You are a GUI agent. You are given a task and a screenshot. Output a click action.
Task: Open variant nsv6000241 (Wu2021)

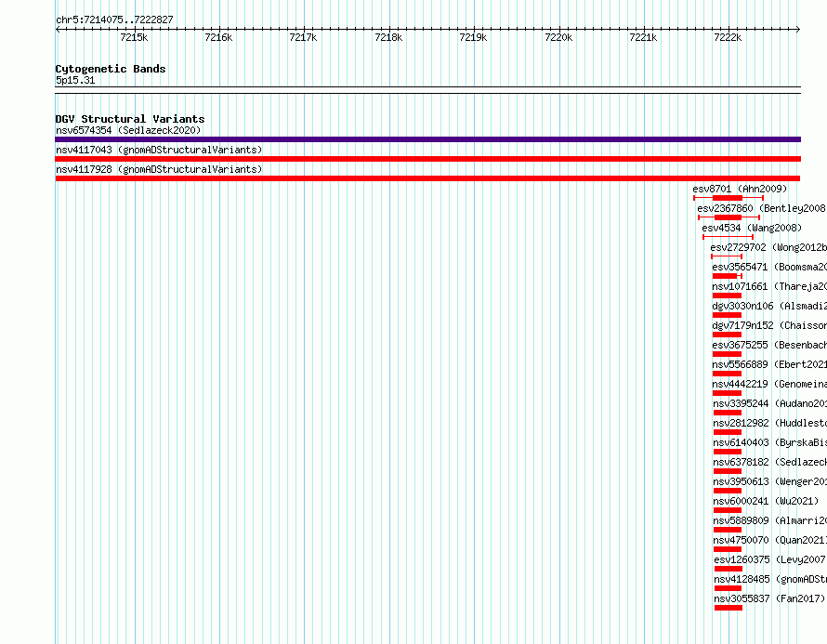tap(766, 501)
